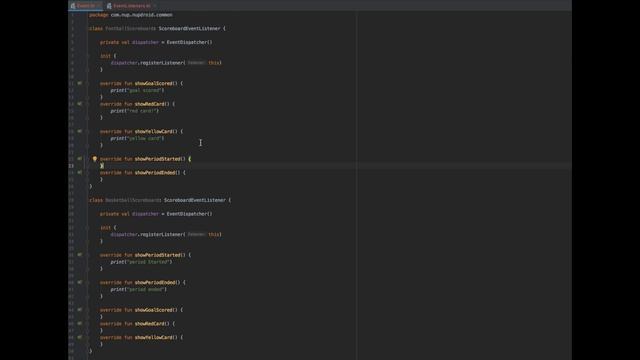Screen dimensions: 640x360
Task: Click the print "yellow card" statement
Action: 137,138
